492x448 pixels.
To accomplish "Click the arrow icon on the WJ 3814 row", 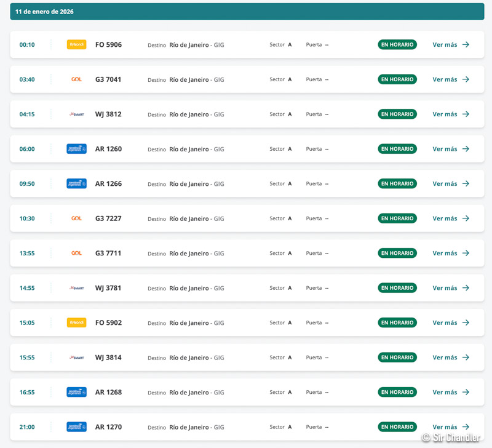I will [466, 358].
